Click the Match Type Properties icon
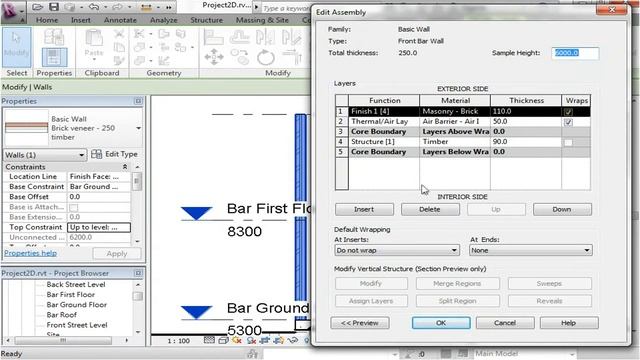The width and height of the screenshot is (640, 360). [x=119, y=61]
